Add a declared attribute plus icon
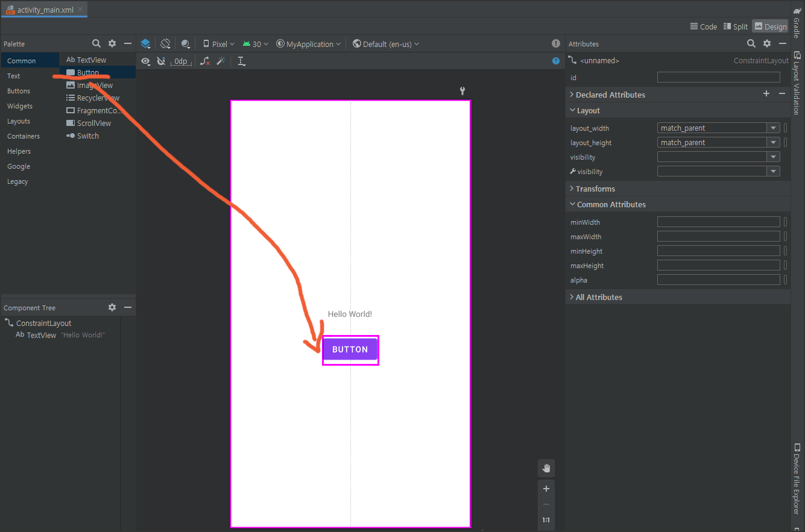The width and height of the screenshot is (805, 532). click(x=766, y=93)
